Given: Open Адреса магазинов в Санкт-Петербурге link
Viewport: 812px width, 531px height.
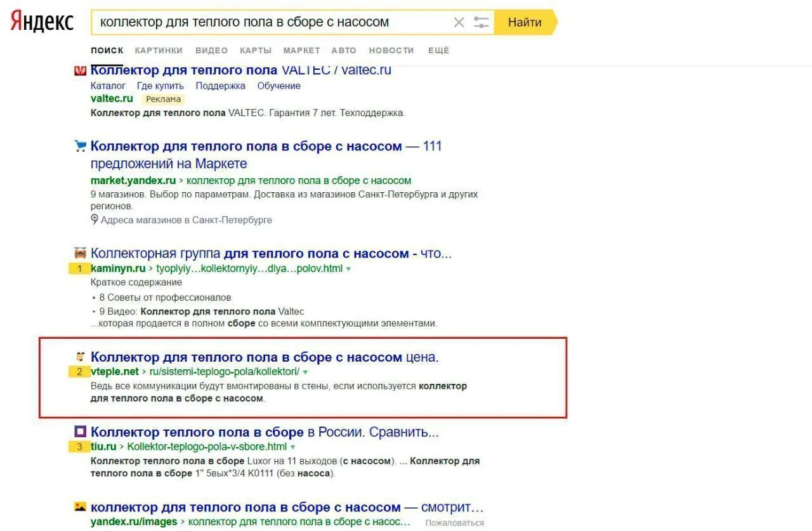Looking at the screenshot, I should click(x=186, y=220).
